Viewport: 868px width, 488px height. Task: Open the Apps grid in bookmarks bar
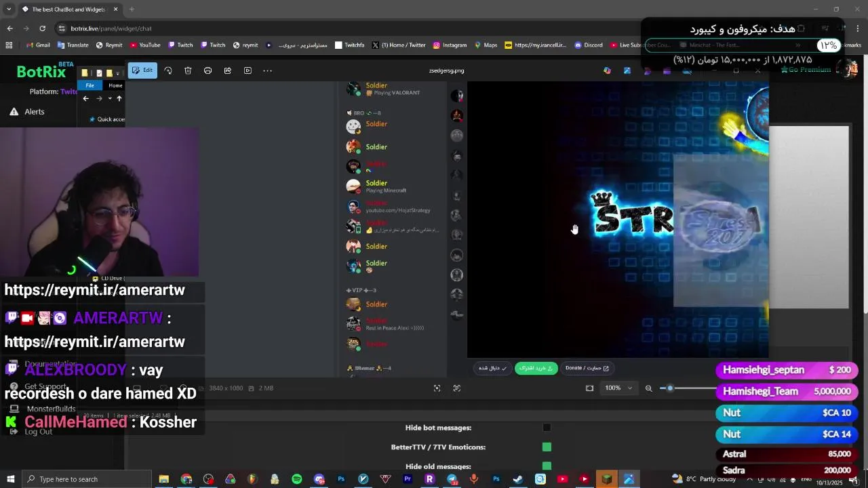9,45
